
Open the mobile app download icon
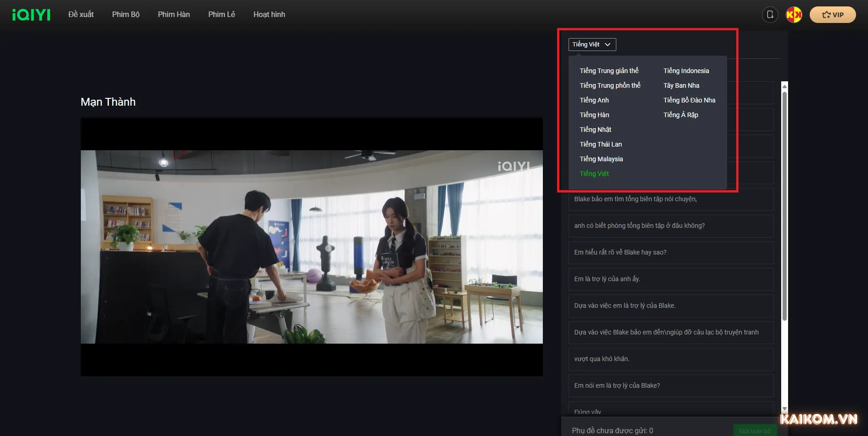click(x=770, y=14)
